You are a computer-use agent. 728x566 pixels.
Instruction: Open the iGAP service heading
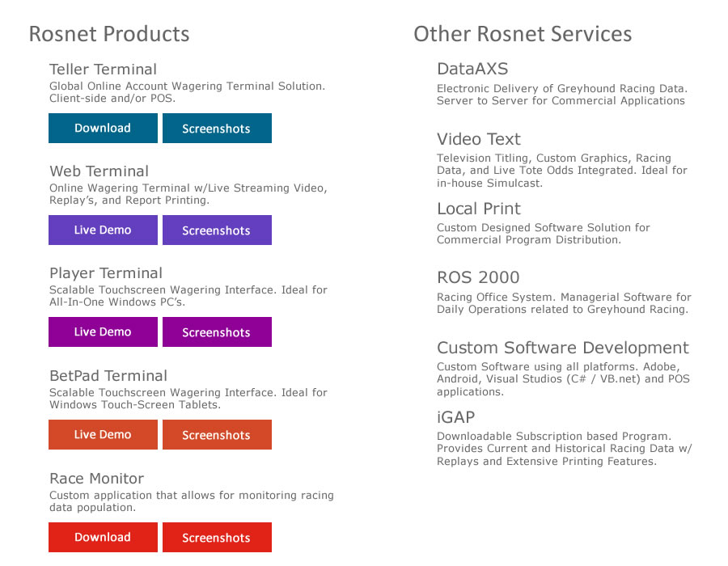(x=455, y=417)
